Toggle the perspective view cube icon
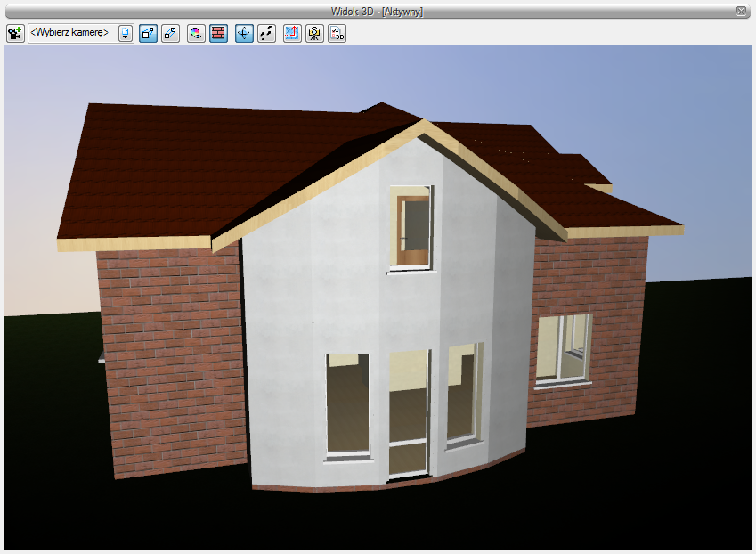Viewport: 756px width, 554px height. (x=149, y=33)
